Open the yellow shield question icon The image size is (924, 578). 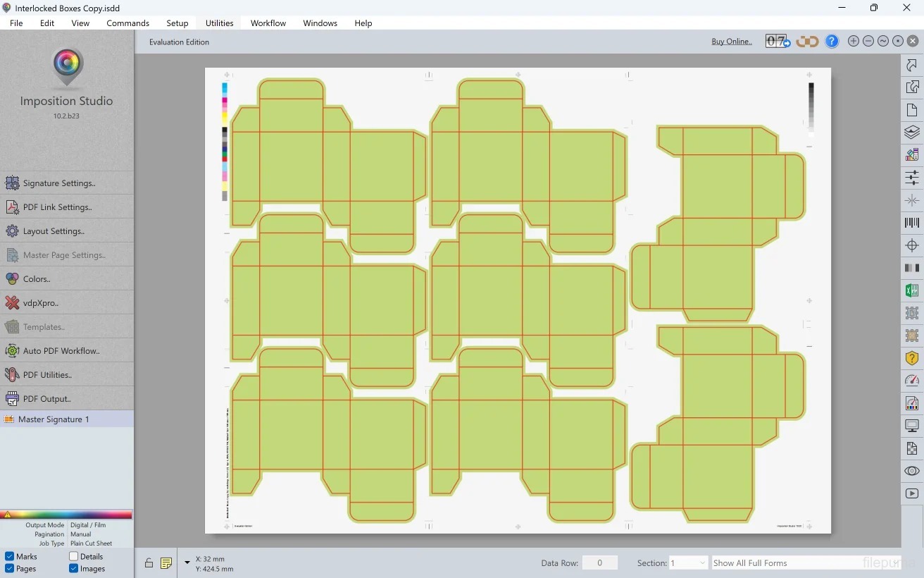pos(912,358)
